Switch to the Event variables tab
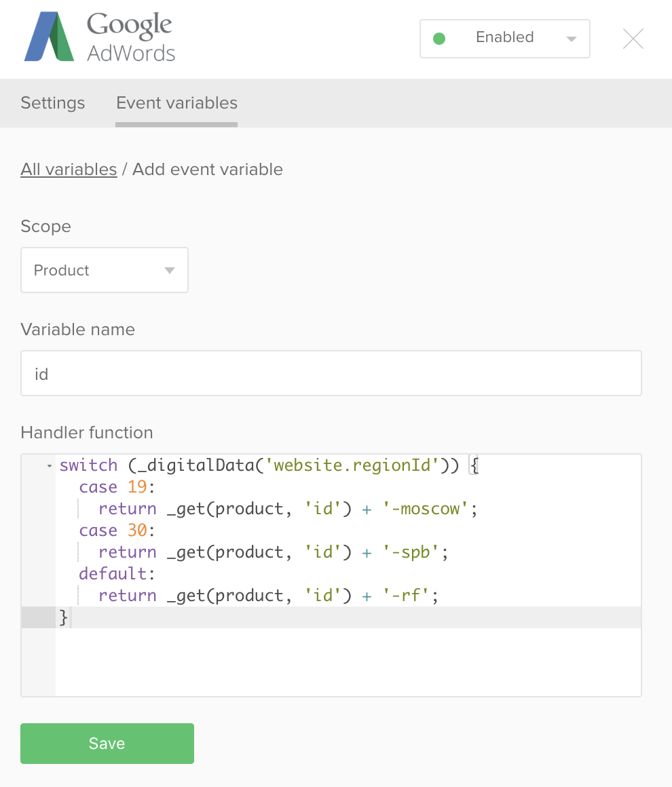This screenshot has width=672, height=787. pos(176,103)
